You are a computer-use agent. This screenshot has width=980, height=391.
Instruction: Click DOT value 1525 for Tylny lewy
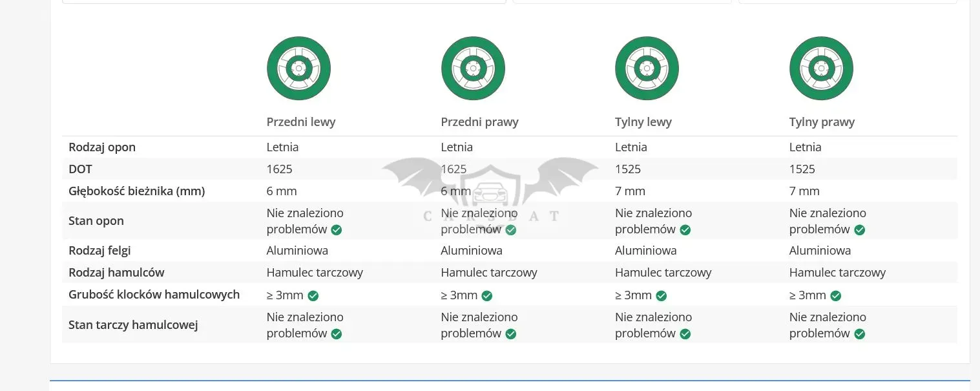click(628, 169)
